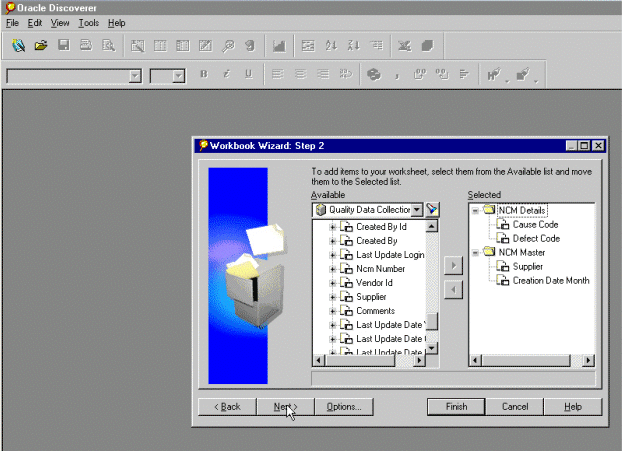Click the background color paint icon

tap(523, 75)
